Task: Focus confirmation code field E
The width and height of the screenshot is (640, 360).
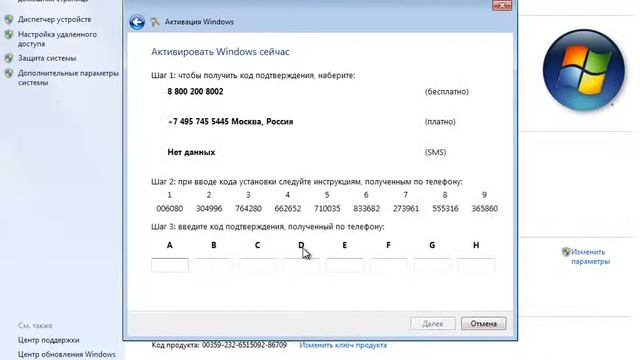Action: click(345, 265)
